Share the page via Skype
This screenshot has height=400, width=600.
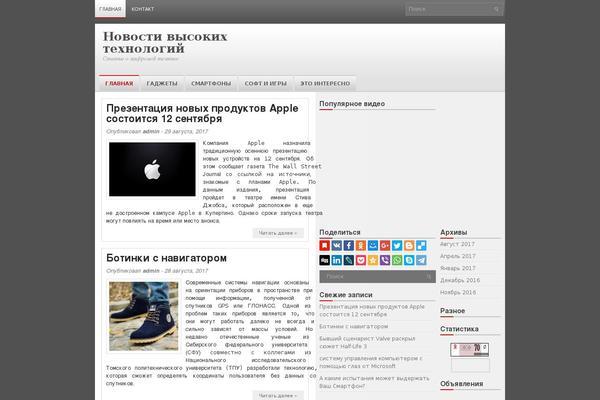pos(409,260)
